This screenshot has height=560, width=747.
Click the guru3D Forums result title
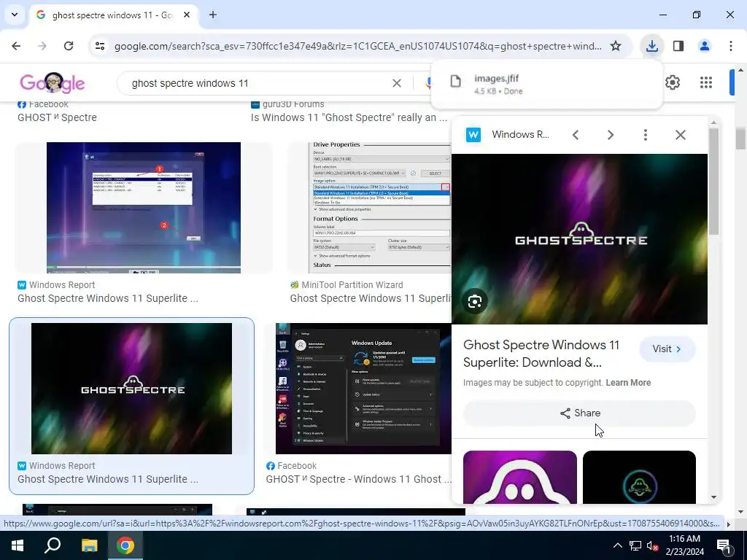pyautogui.click(x=349, y=117)
